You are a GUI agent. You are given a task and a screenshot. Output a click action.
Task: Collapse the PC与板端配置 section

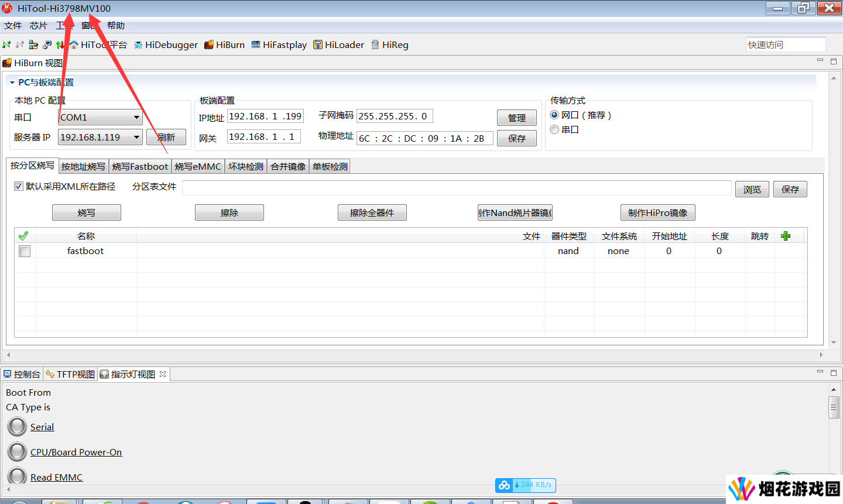[x=12, y=83]
